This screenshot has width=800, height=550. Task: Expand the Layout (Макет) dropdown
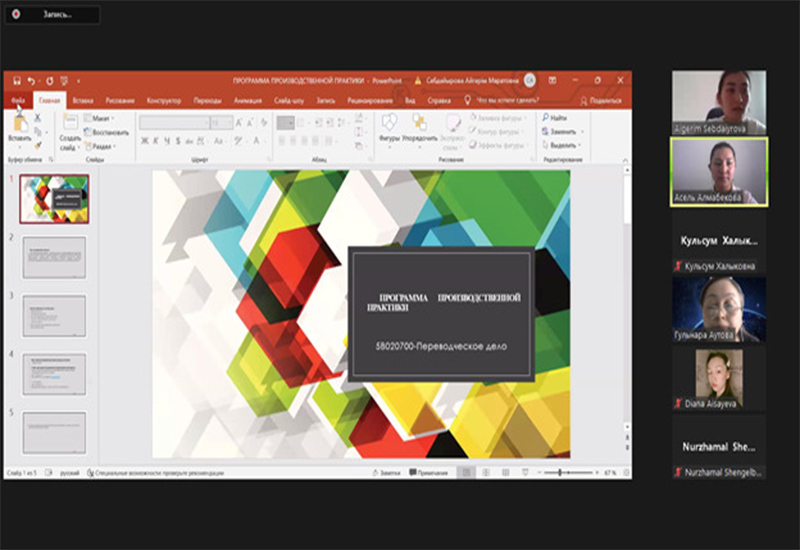coord(100,118)
